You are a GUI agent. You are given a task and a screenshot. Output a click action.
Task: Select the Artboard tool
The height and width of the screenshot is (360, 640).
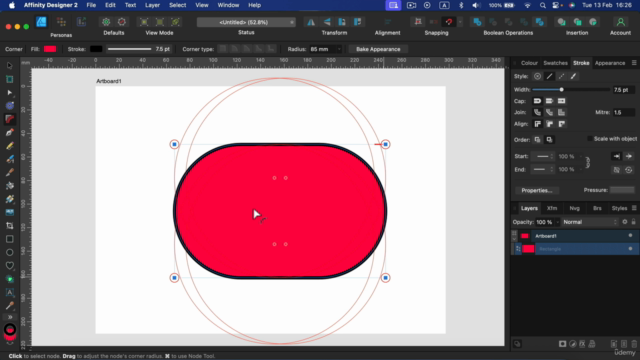pyautogui.click(x=10, y=79)
